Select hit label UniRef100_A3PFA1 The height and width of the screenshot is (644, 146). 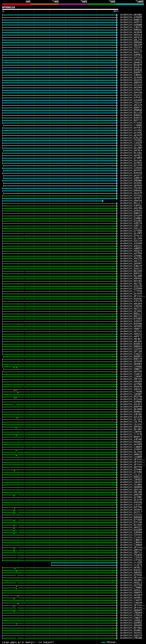coord(131,206)
